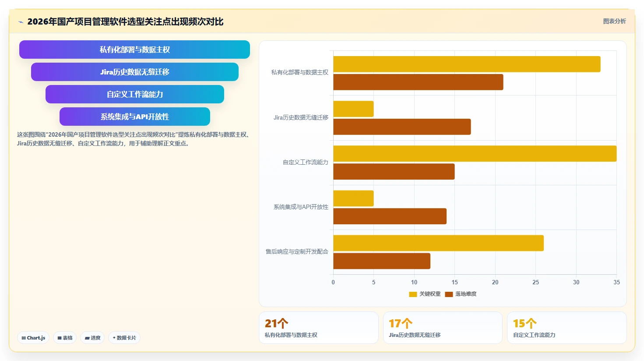Click axis label 系统集成与API开放性

(301, 207)
